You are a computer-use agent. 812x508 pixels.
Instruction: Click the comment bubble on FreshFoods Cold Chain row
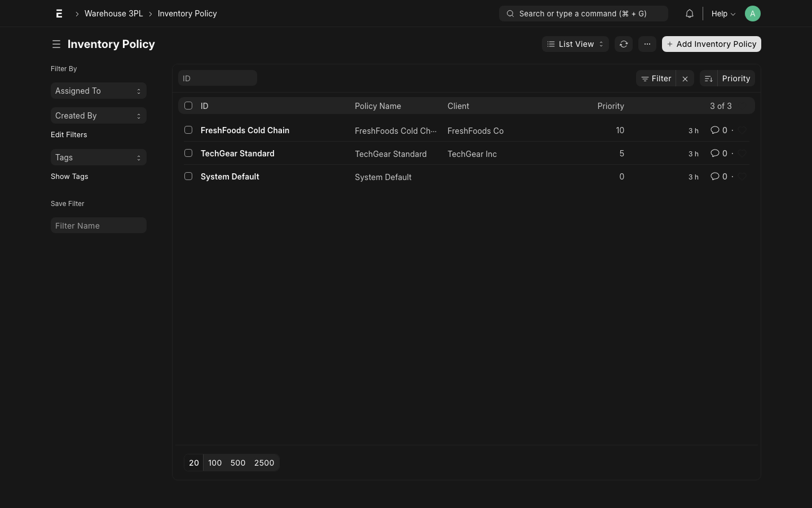(714, 130)
